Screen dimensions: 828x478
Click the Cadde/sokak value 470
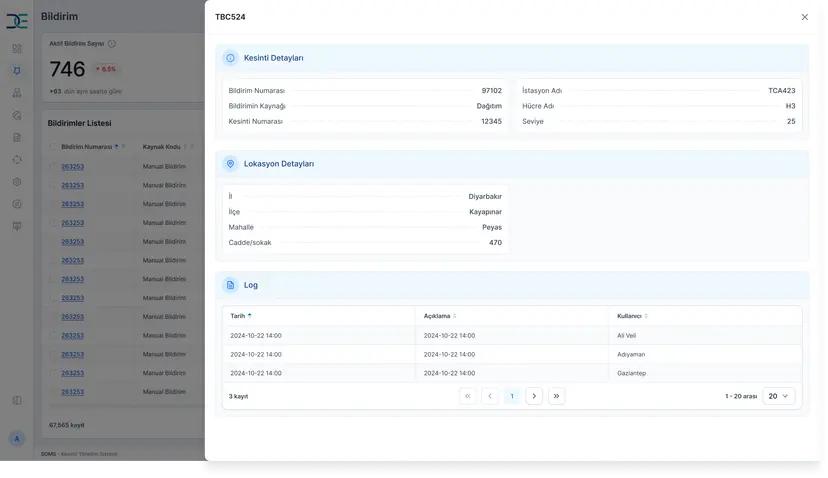click(495, 242)
